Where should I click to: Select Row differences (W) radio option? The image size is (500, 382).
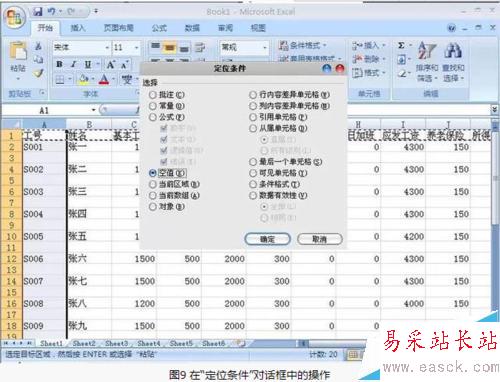pos(253,95)
